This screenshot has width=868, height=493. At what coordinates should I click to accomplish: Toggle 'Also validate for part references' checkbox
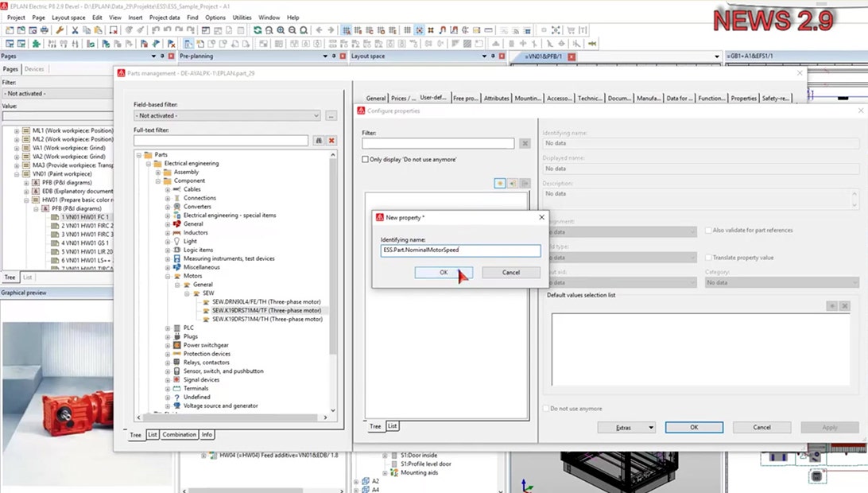[708, 231]
